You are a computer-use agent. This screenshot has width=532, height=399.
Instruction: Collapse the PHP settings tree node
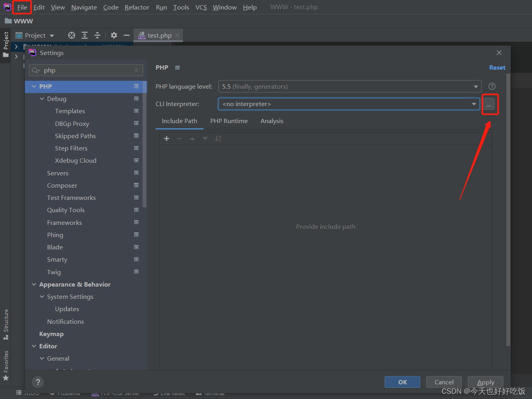[x=34, y=86]
